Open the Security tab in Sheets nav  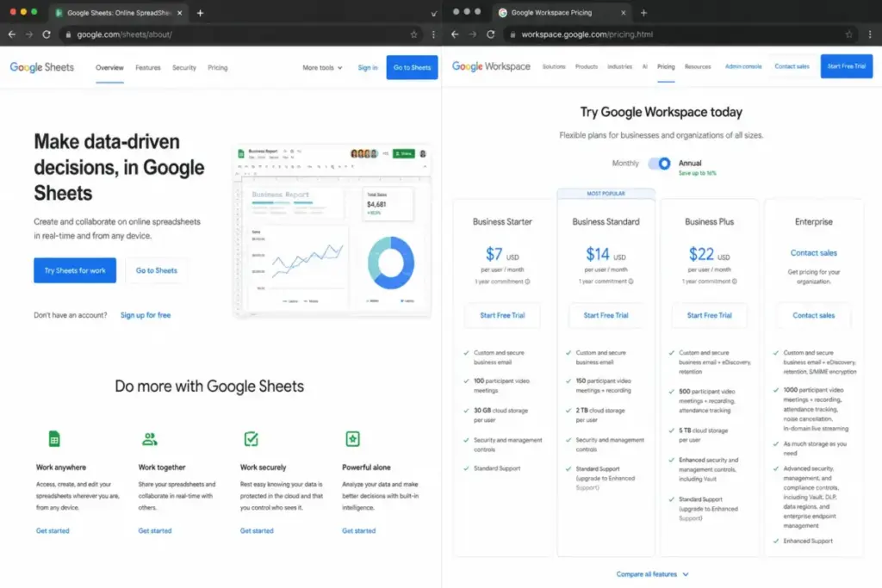[184, 67]
